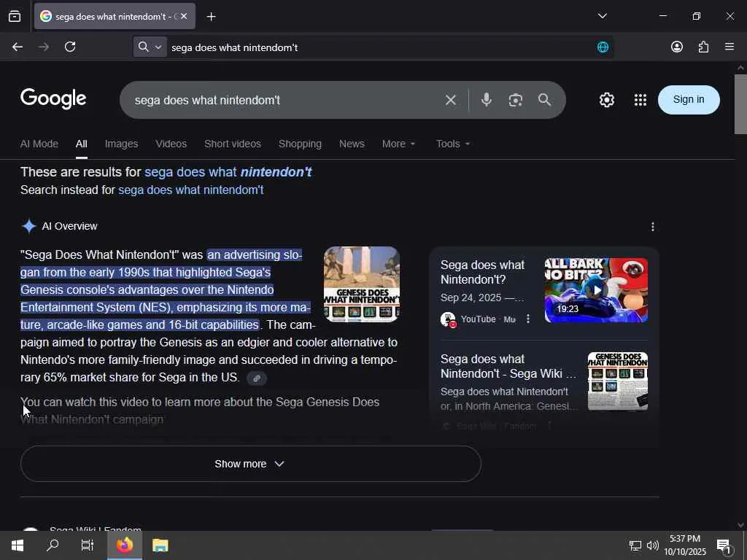Open the list all tabs chevron

click(x=602, y=16)
